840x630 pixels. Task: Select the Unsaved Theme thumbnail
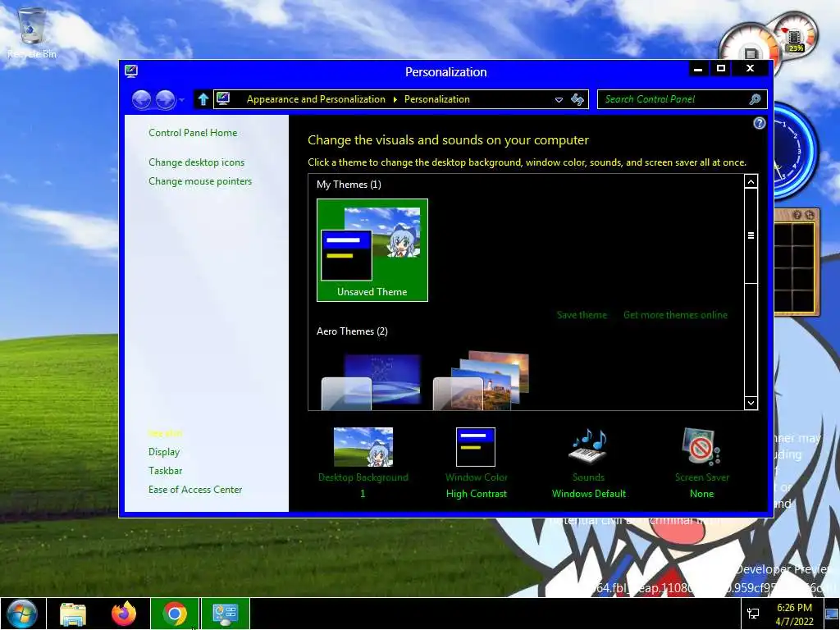(x=372, y=250)
